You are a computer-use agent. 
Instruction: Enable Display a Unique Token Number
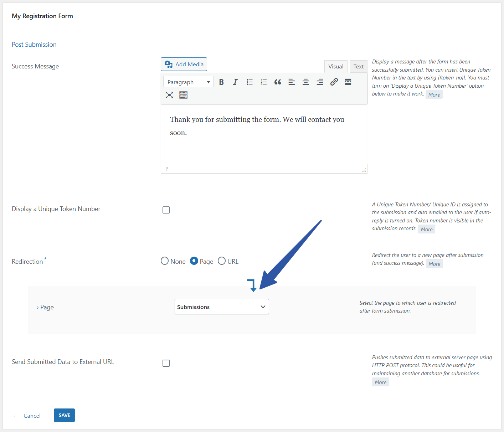tap(166, 210)
